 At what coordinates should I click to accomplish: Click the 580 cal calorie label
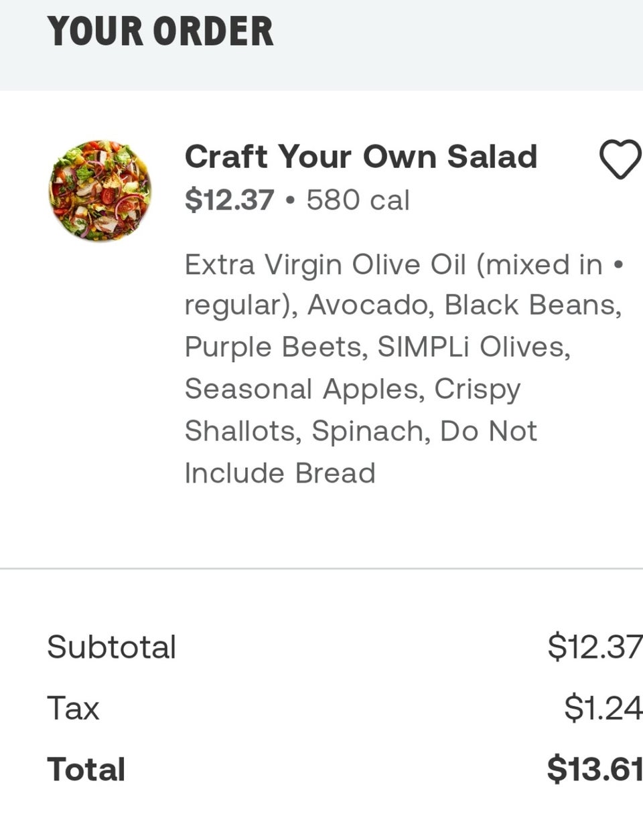click(358, 200)
